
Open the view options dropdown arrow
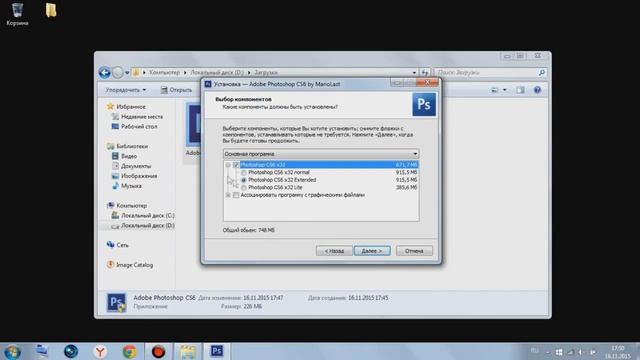(504, 90)
